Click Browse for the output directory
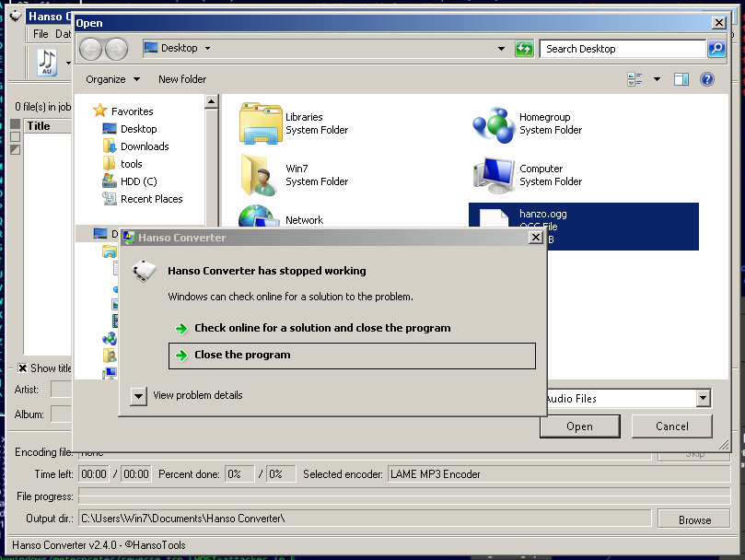Screen dimensions: 745x560 694,519
